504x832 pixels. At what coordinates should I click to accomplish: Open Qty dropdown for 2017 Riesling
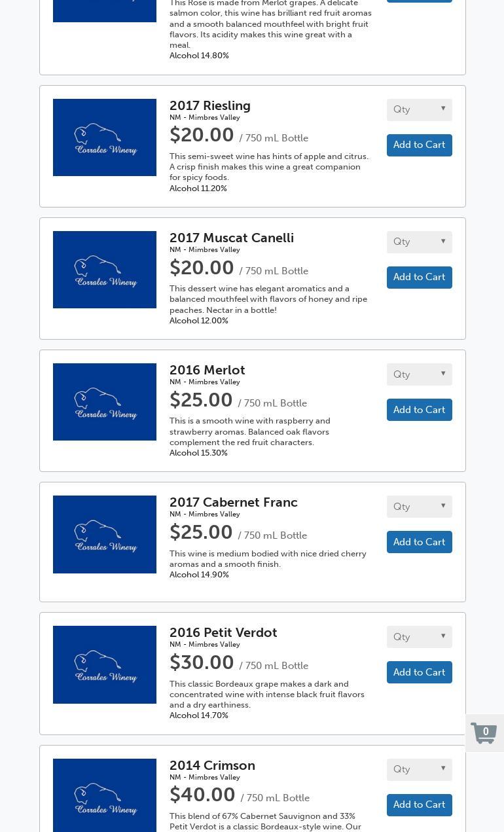coord(419,109)
